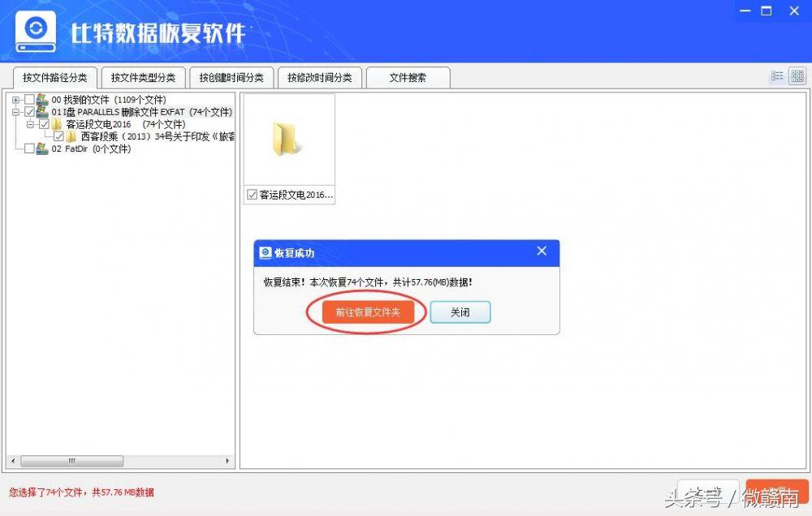Click the 关闭 button in dialog

[460, 312]
